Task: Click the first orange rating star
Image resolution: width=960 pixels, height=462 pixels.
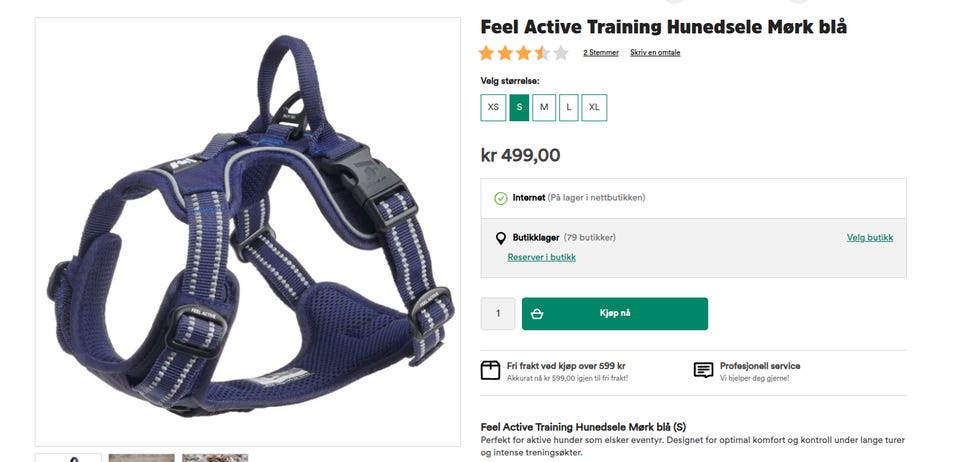Action: click(486, 53)
